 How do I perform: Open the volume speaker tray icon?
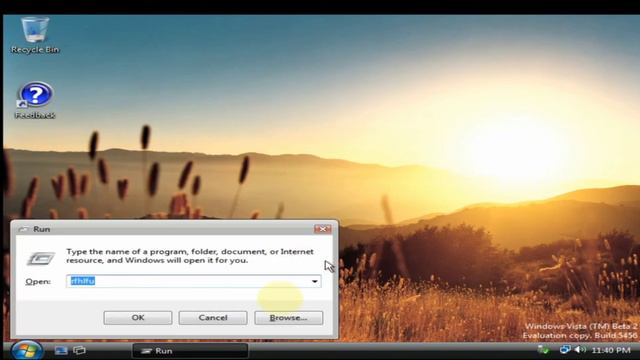click(580, 350)
